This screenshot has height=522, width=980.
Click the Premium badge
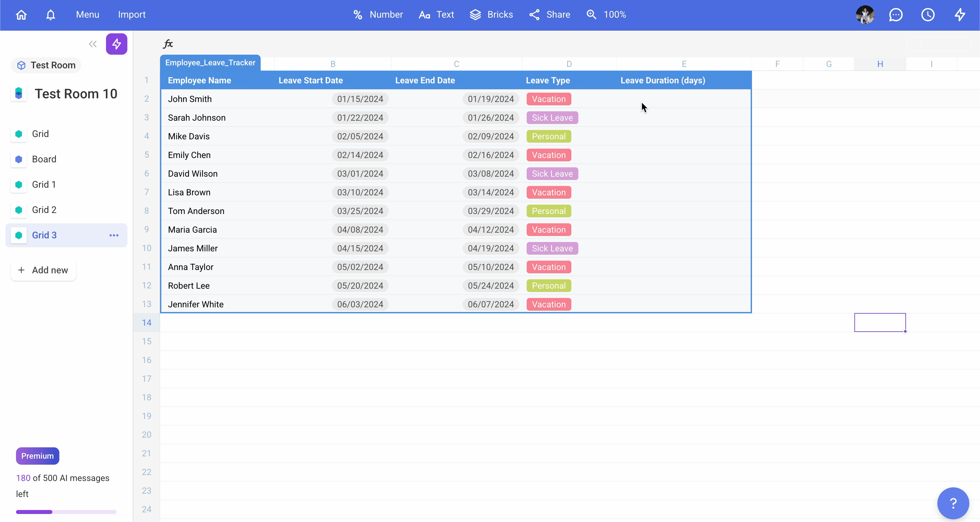[37, 456]
